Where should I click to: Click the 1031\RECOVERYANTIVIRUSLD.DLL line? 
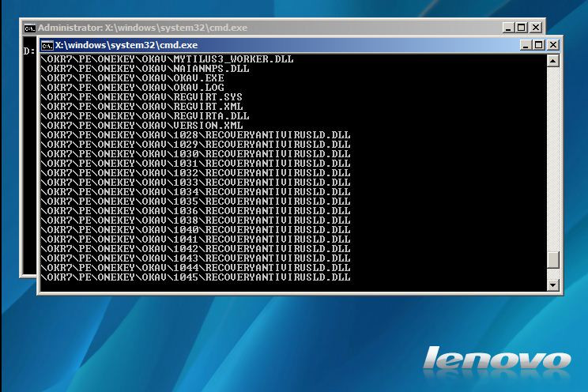click(196, 164)
